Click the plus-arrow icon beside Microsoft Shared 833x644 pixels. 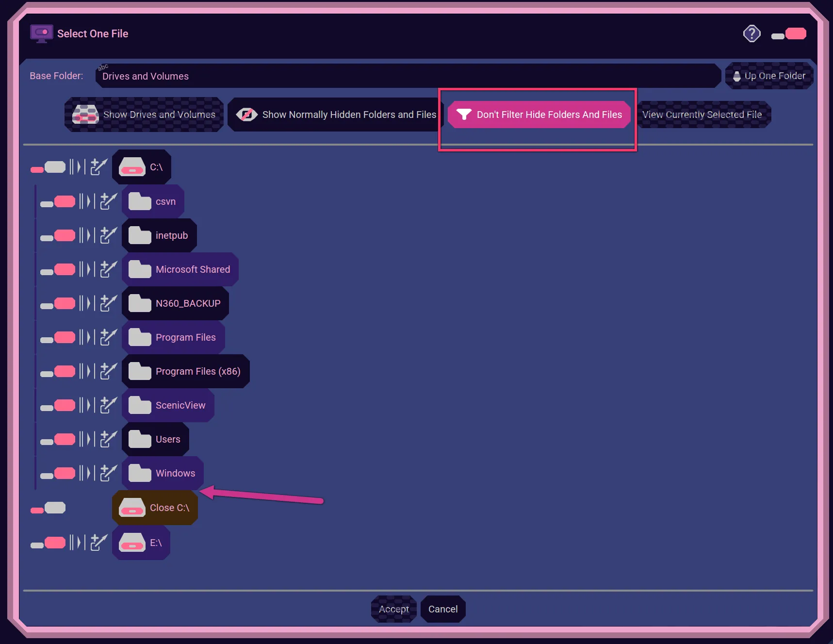[x=109, y=269]
